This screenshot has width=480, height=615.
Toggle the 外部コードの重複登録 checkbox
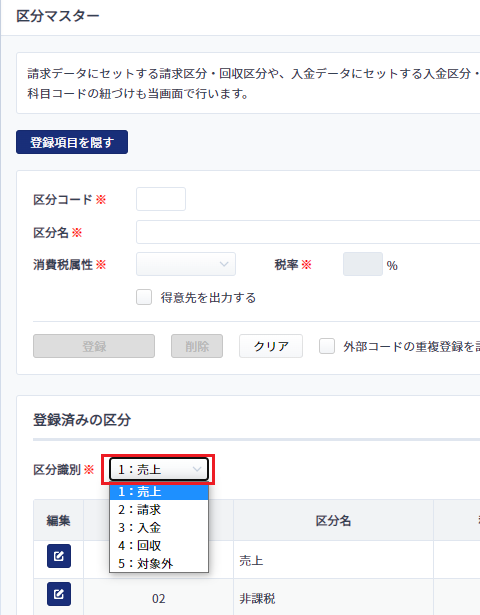(327, 346)
